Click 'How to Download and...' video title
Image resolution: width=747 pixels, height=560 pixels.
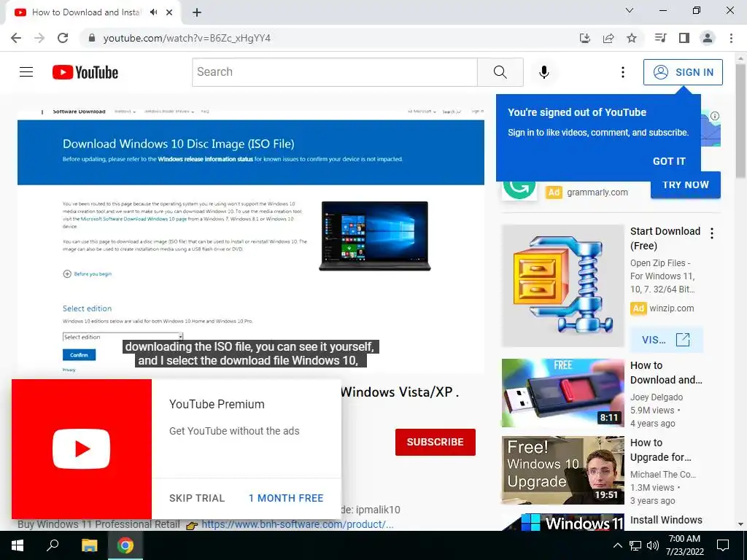tap(666, 373)
